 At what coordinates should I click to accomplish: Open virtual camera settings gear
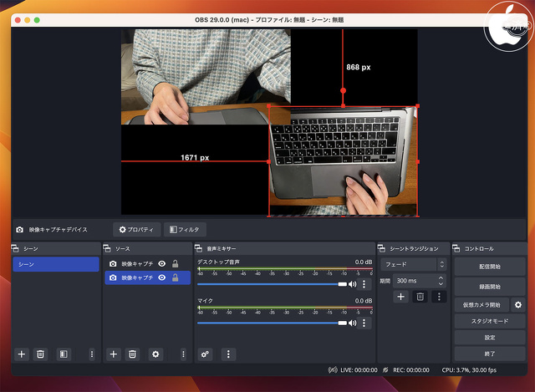tap(518, 305)
